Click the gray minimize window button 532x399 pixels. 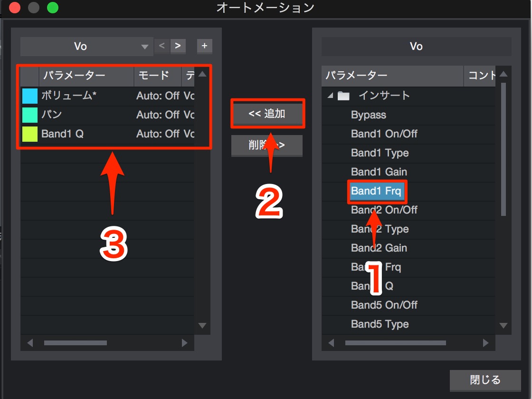click(x=34, y=8)
